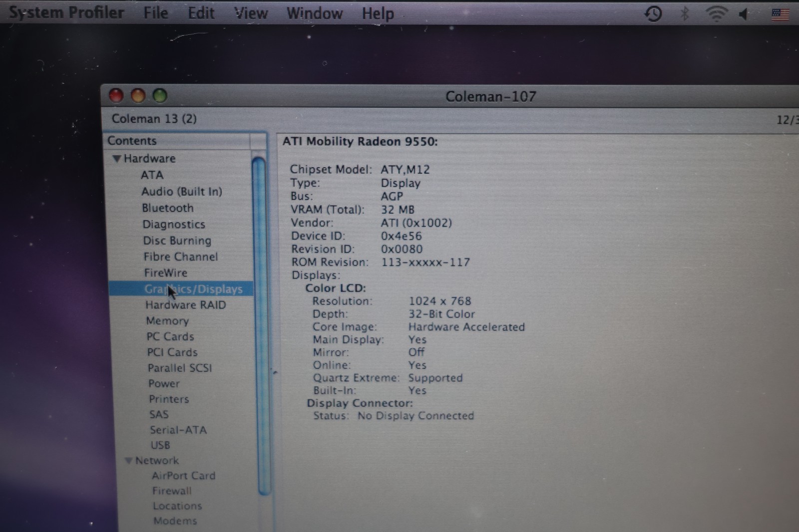Click the Core Image Hardware Accelerated value
Image resolution: width=799 pixels, height=532 pixels.
click(466, 327)
